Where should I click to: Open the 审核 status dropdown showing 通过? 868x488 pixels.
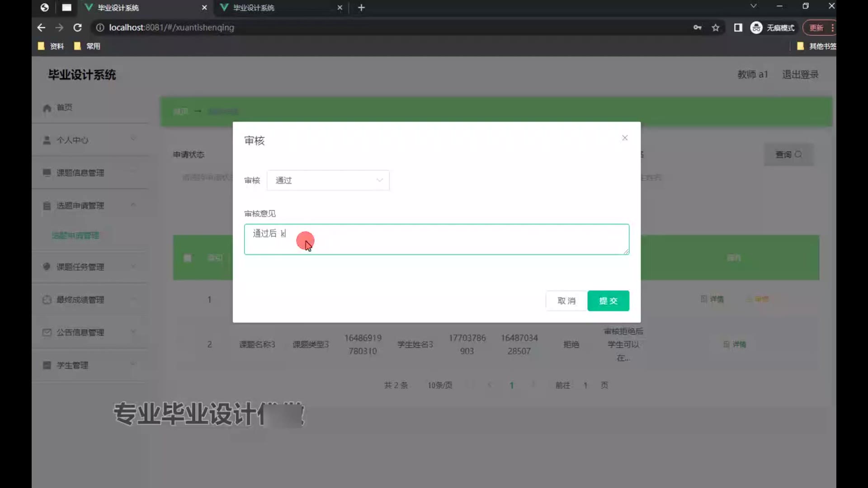(x=328, y=180)
